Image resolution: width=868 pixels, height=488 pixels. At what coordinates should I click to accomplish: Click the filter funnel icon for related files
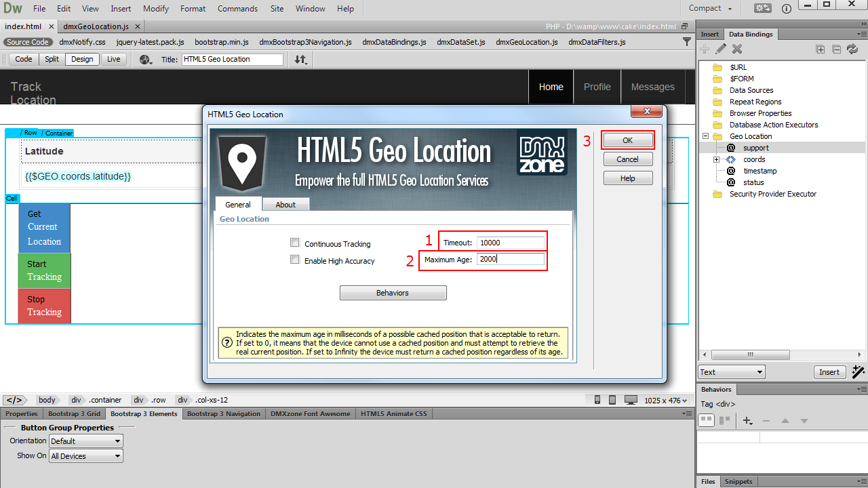[x=687, y=42]
